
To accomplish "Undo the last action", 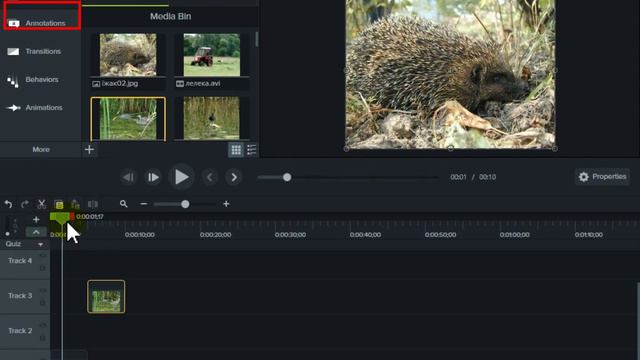I will point(8,204).
